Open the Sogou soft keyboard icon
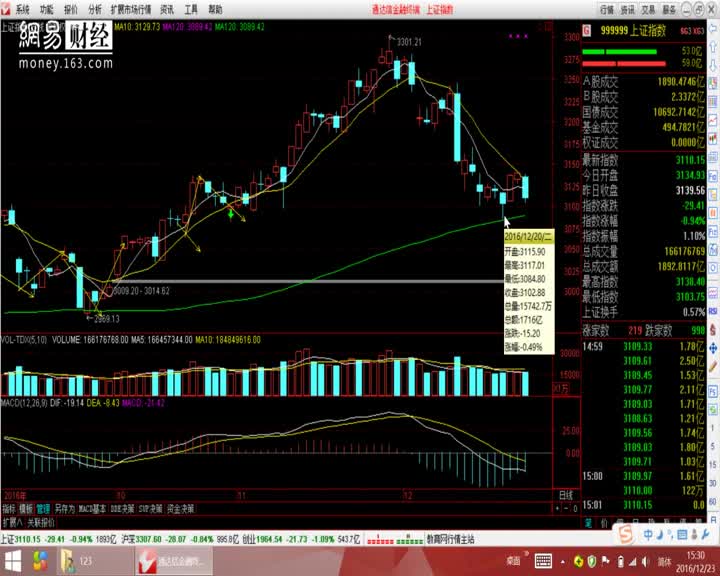Image resolution: width=720 pixels, height=576 pixels. click(682, 534)
